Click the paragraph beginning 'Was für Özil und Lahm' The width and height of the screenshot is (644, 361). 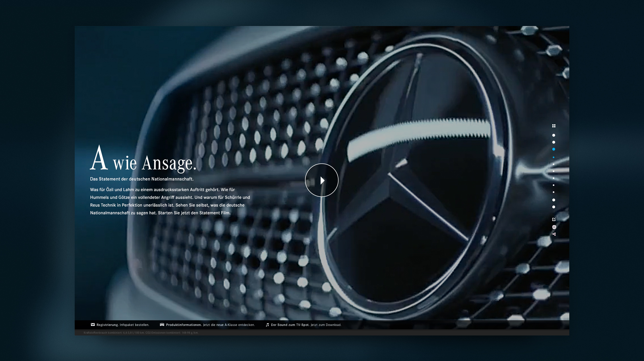170,201
